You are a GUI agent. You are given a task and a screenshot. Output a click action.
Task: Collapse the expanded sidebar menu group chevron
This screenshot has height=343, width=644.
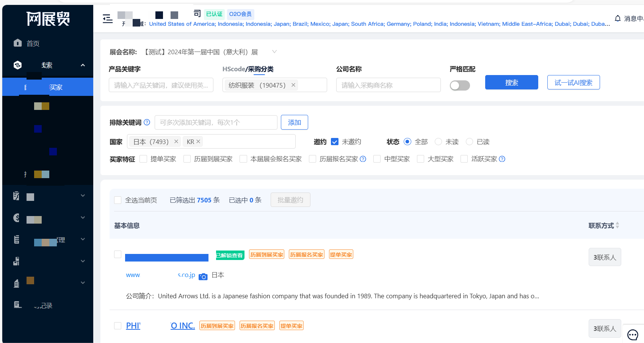click(83, 65)
